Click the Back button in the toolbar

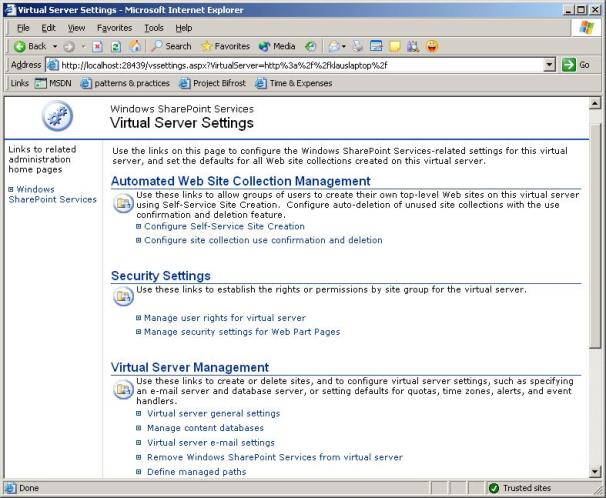pos(30,46)
